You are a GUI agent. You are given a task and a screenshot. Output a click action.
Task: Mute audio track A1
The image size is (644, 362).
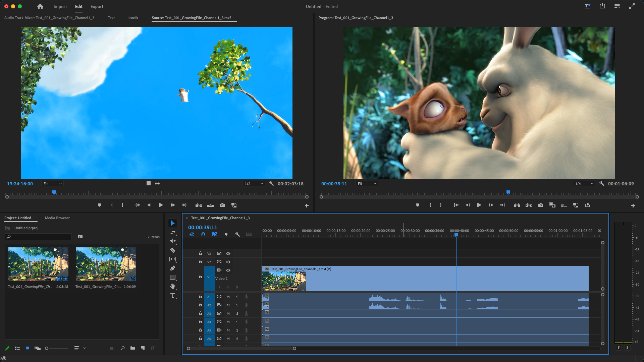pyautogui.click(x=228, y=297)
